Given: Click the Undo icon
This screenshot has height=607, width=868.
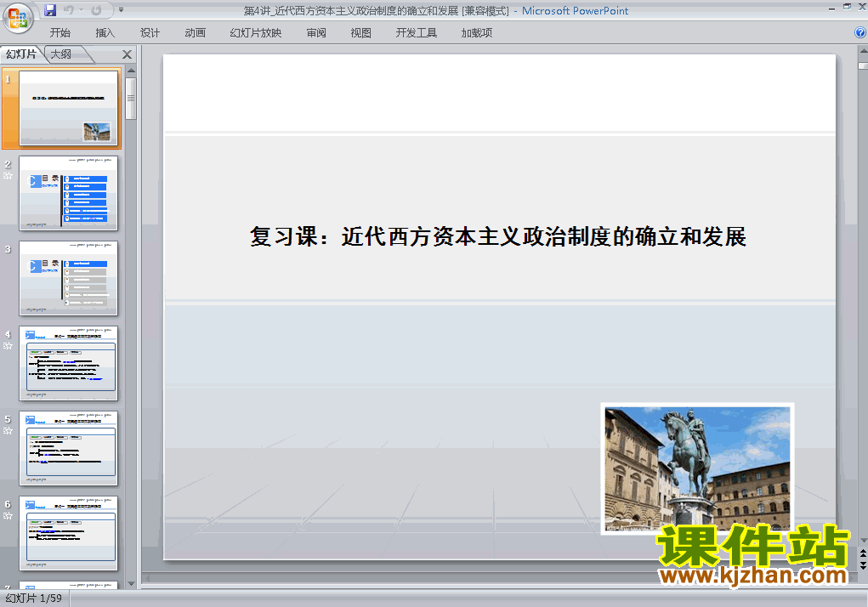Looking at the screenshot, I should (x=69, y=10).
